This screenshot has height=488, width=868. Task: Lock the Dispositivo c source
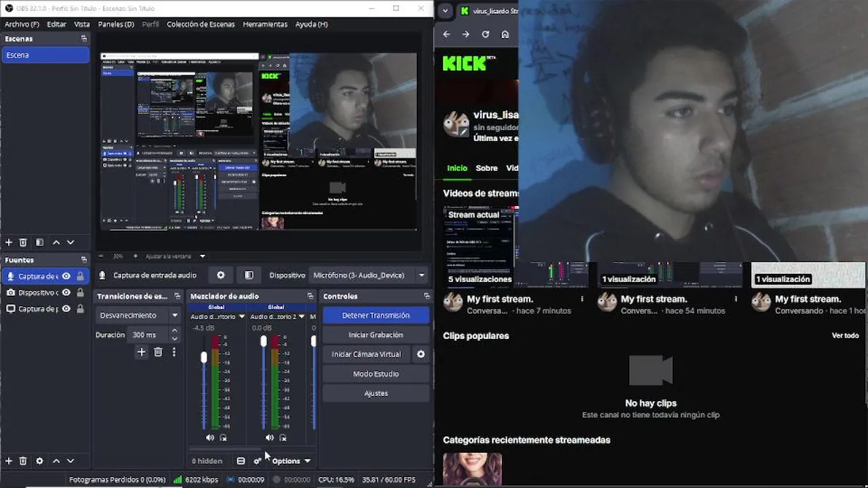tap(81, 293)
